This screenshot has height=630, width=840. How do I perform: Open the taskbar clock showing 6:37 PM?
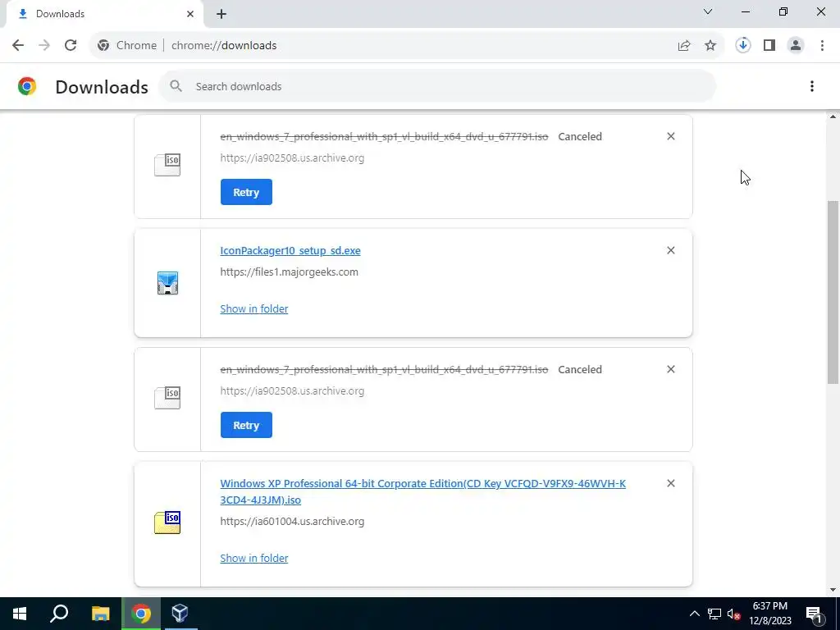pyautogui.click(x=770, y=614)
